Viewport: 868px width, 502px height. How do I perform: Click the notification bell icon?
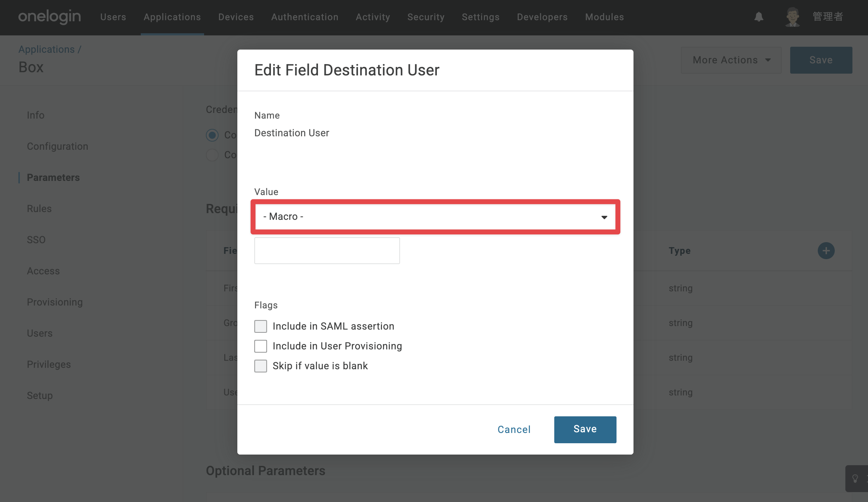759,17
